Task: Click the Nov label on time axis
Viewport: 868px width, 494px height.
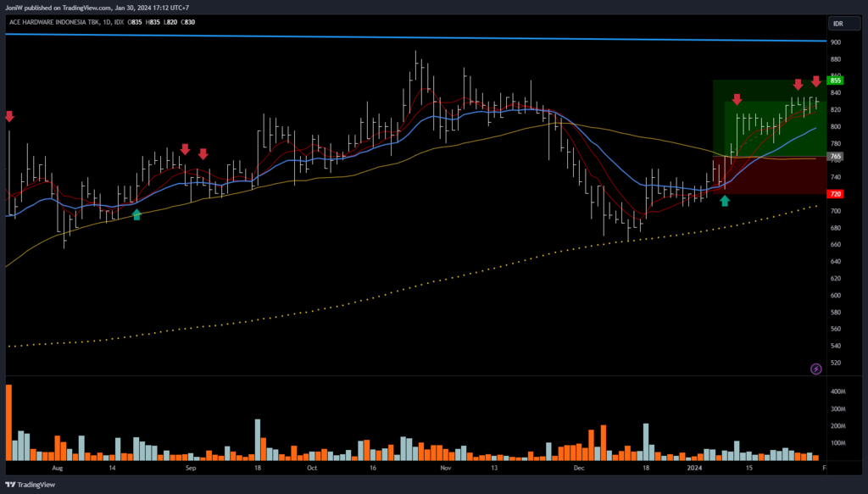Action: pos(446,468)
